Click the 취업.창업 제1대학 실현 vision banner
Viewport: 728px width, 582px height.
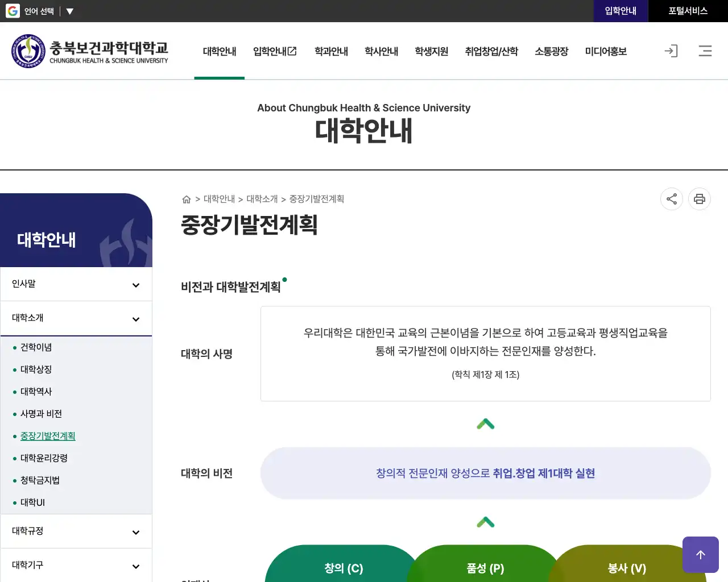click(x=486, y=473)
